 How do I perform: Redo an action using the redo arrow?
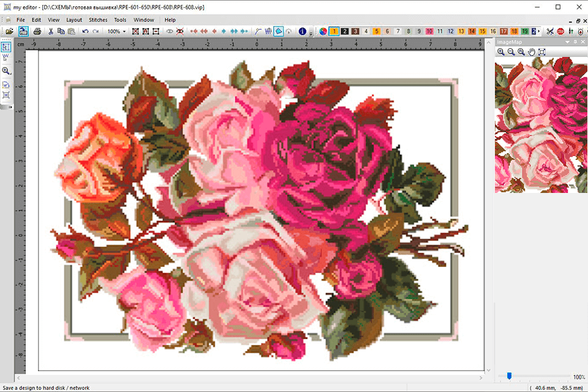(96, 31)
